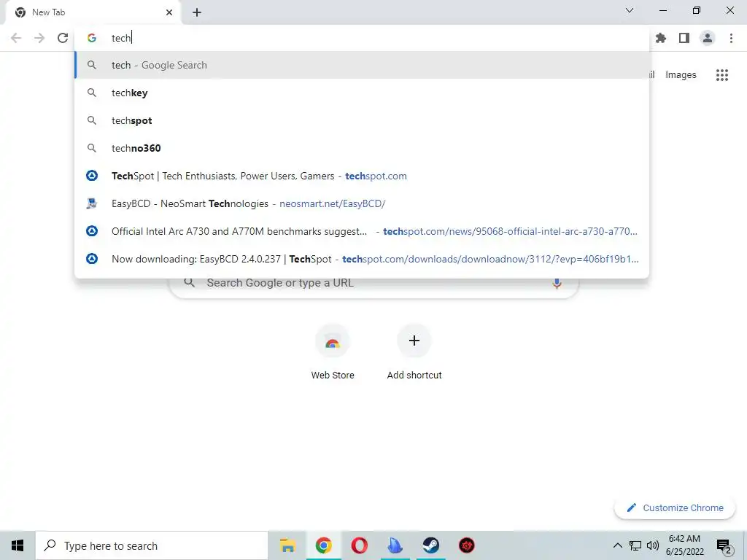This screenshot has height=560, width=747.
Task: Open TechSpot Tech Enthusiasts techspot.com suggestion
Action: pyautogui.click(x=362, y=176)
